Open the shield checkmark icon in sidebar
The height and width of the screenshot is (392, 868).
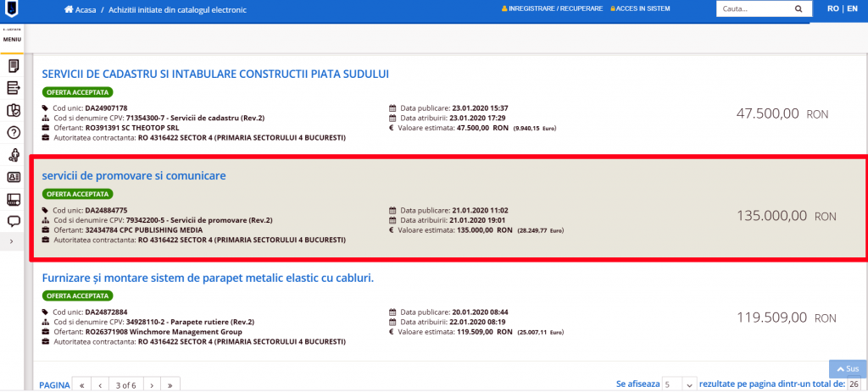(x=14, y=110)
